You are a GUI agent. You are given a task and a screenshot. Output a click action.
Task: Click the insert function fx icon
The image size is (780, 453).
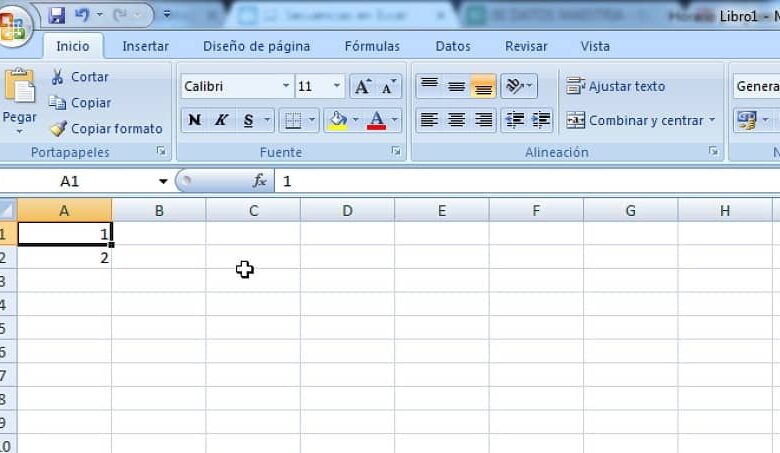pos(259,181)
